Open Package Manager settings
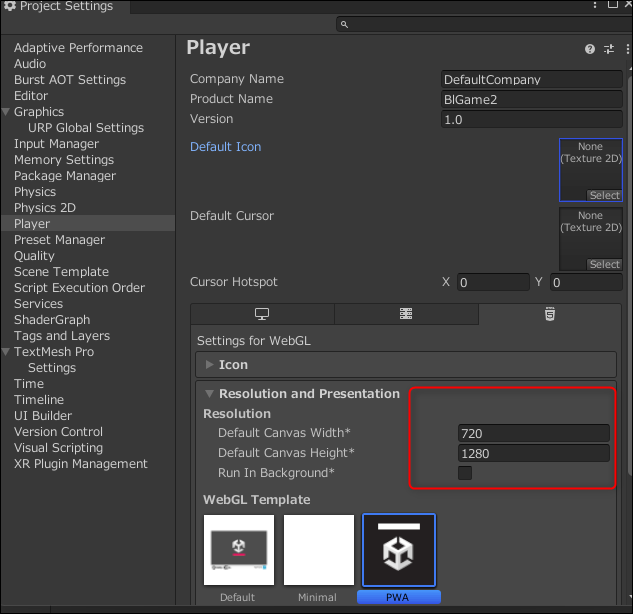 click(65, 176)
